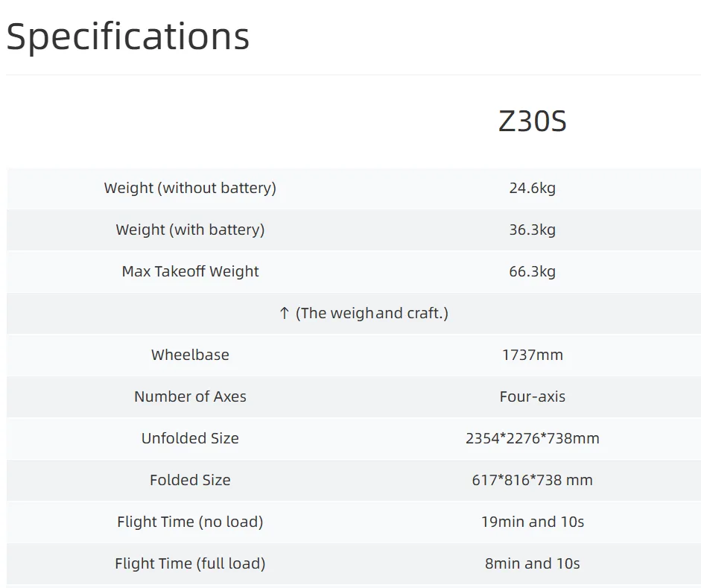Select the 2354*2276*738mm dimensions value
This screenshot has height=588, width=701.
(x=532, y=438)
